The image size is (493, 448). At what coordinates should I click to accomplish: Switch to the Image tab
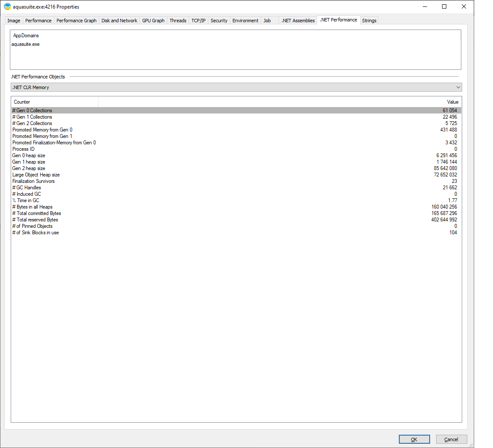pos(14,21)
